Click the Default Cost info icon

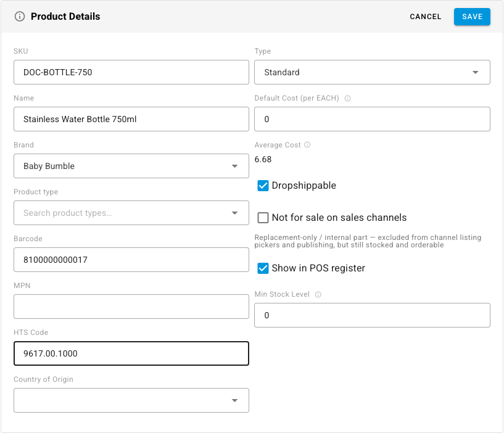tap(347, 98)
